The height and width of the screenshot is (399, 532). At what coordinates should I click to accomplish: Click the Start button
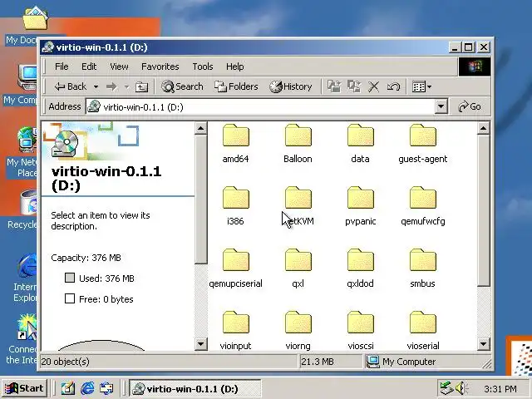click(24, 388)
